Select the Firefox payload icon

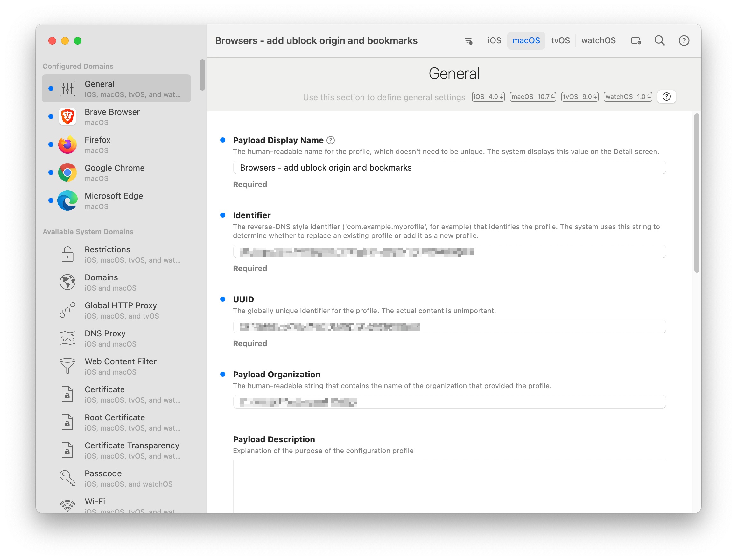[x=67, y=145]
